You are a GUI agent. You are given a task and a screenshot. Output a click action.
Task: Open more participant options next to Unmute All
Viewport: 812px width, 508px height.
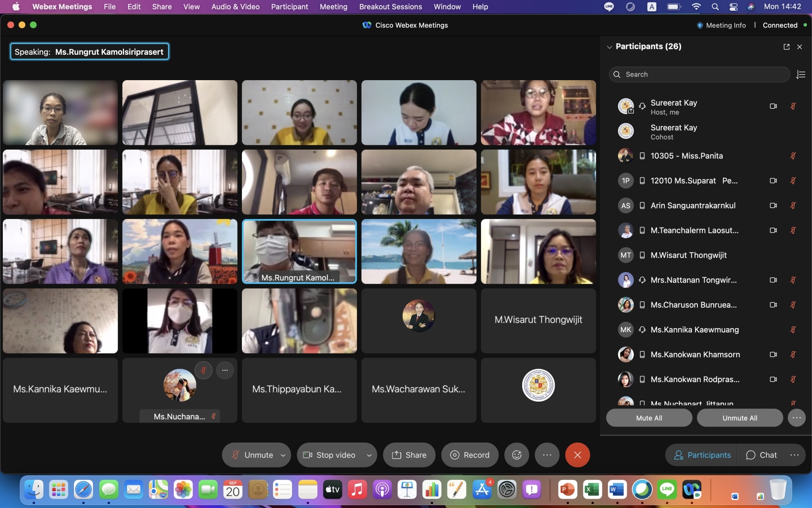coord(797,418)
